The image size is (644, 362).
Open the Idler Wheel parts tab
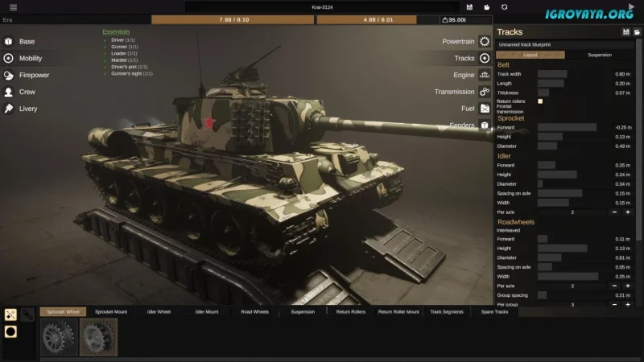(x=159, y=311)
